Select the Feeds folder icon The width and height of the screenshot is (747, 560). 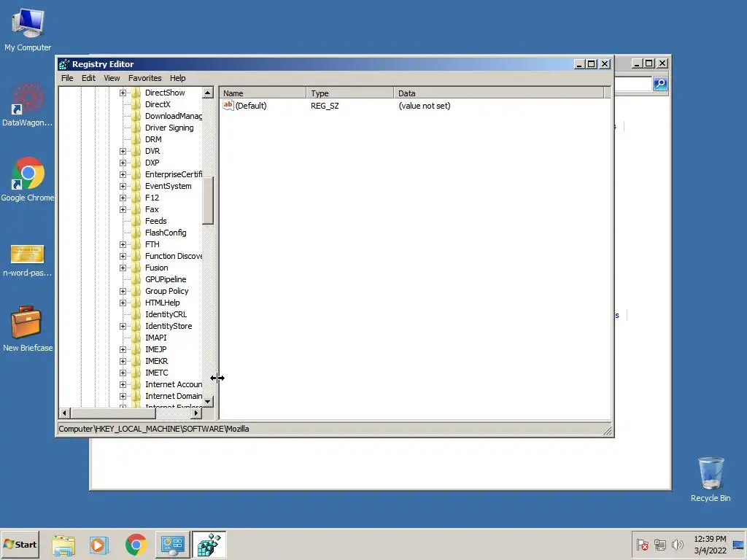coord(136,221)
